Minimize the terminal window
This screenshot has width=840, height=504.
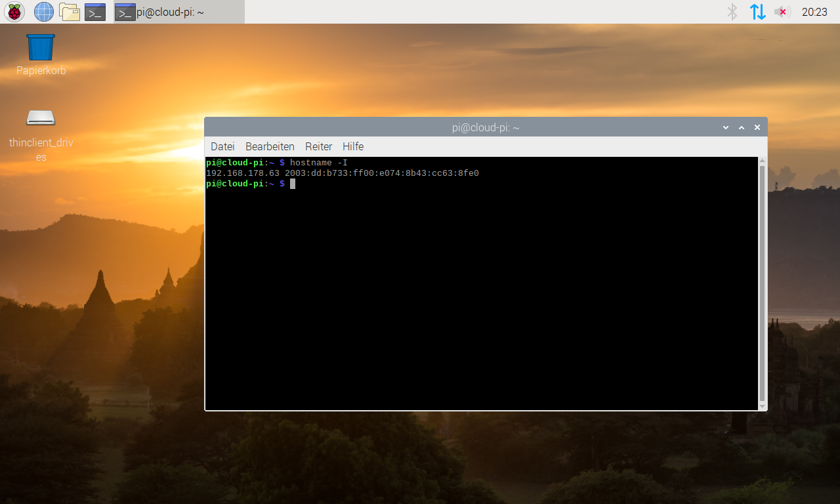pos(726,127)
